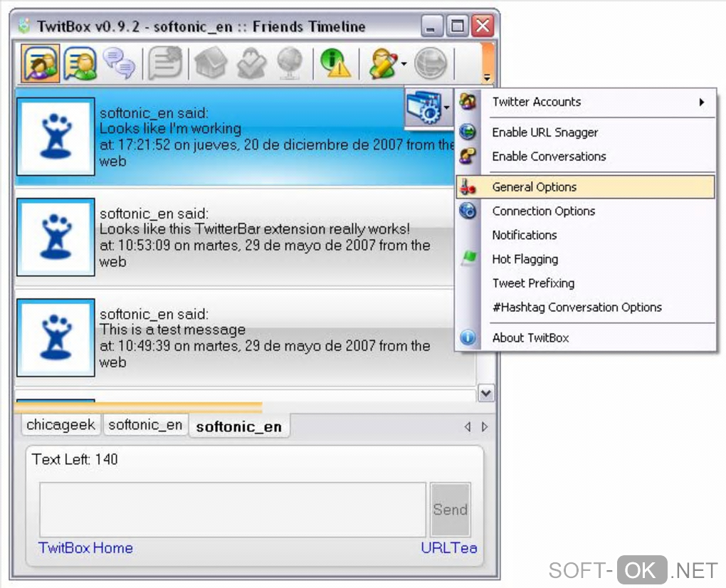The image size is (726, 588).
Task: Click the TwitBox title bar app icon
Action: [24, 26]
